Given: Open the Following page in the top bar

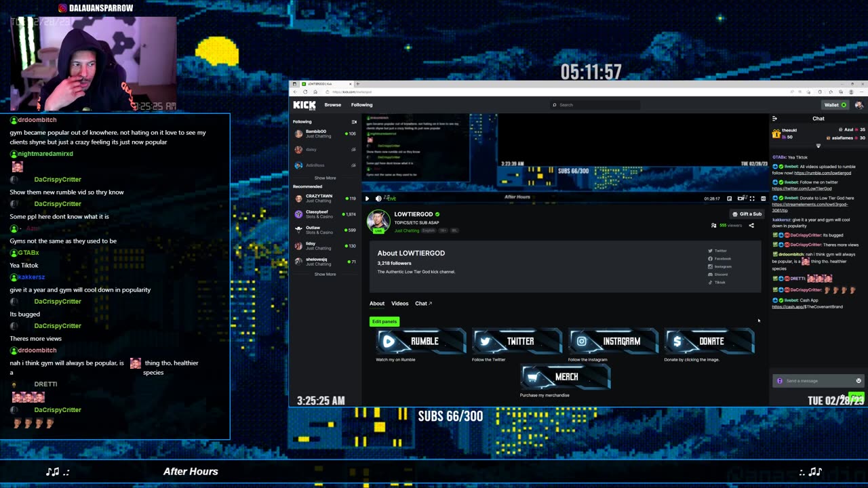Looking at the screenshot, I should pyautogui.click(x=362, y=105).
